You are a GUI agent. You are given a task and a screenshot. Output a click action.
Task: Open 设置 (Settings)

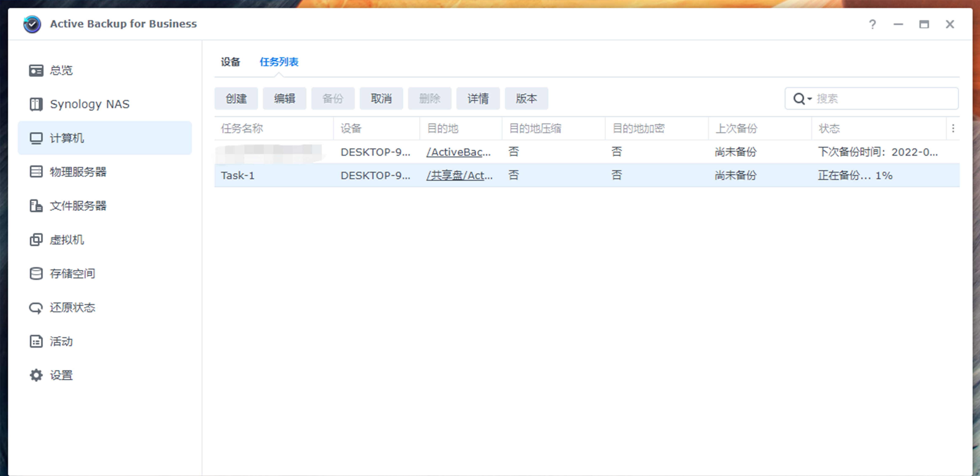pos(62,375)
